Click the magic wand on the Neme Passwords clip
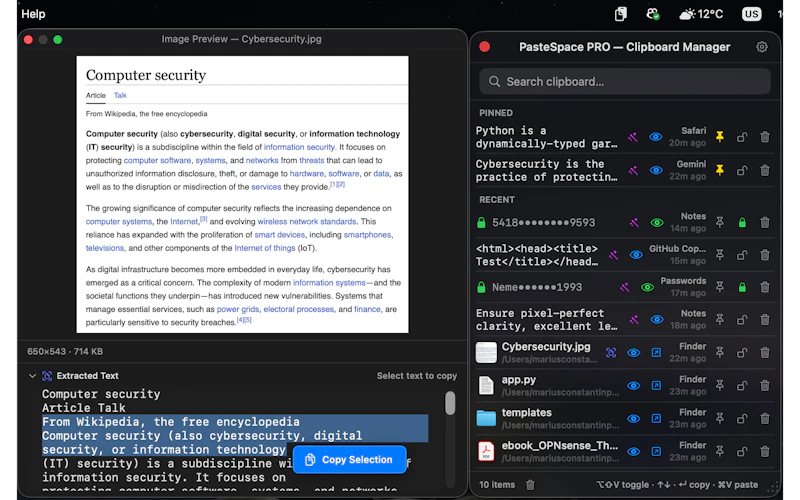Viewport: 800px width, 500px height. tap(624, 288)
